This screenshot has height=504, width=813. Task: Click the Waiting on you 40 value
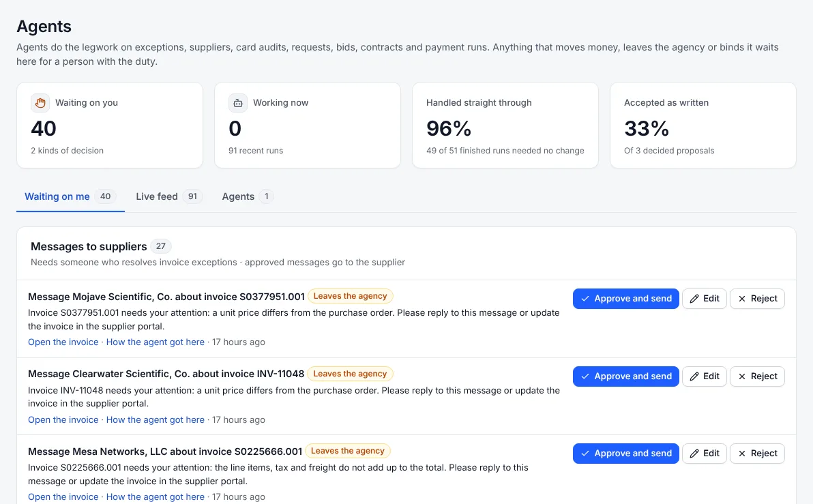click(x=44, y=129)
